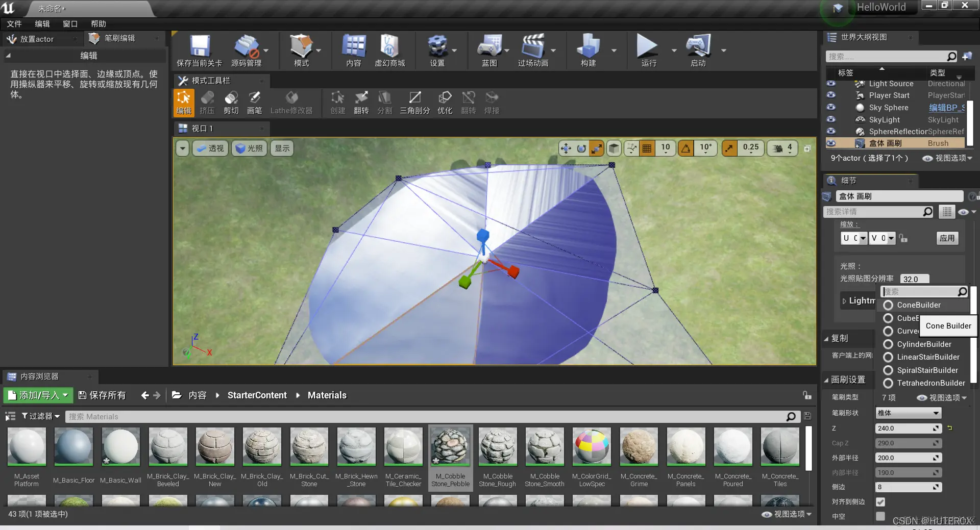Click the Launch toolbar icon
The image size is (980, 530).
pyautogui.click(x=698, y=51)
